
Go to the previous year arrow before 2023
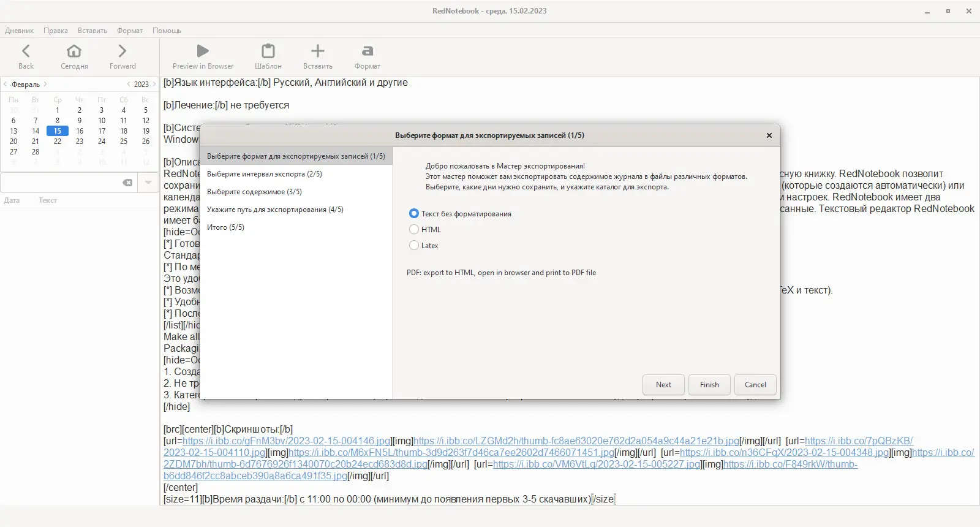pos(129,84)
